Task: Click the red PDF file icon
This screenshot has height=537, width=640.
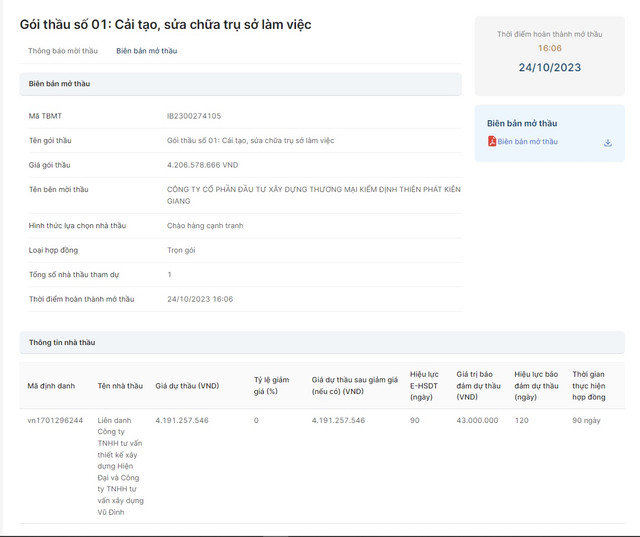Action: click(x=492, y=142)
